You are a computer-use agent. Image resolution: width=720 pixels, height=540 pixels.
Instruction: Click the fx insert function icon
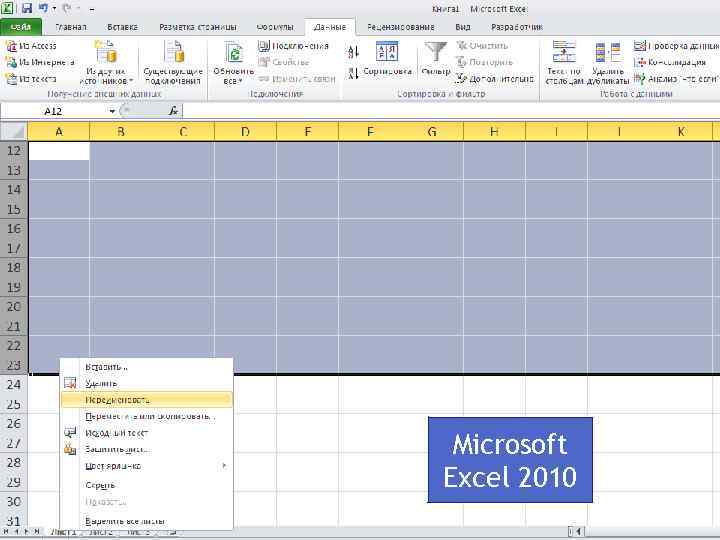173,111
